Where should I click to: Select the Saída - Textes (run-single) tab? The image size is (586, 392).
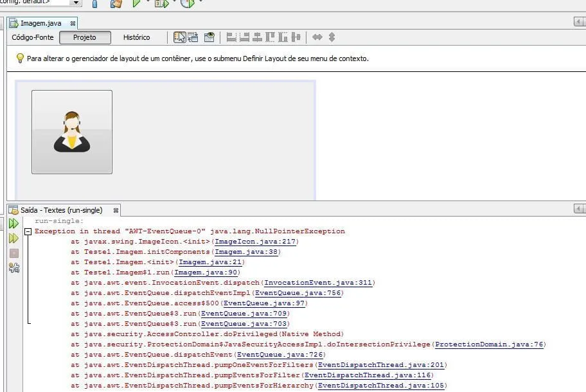click(x=61, y=210)
